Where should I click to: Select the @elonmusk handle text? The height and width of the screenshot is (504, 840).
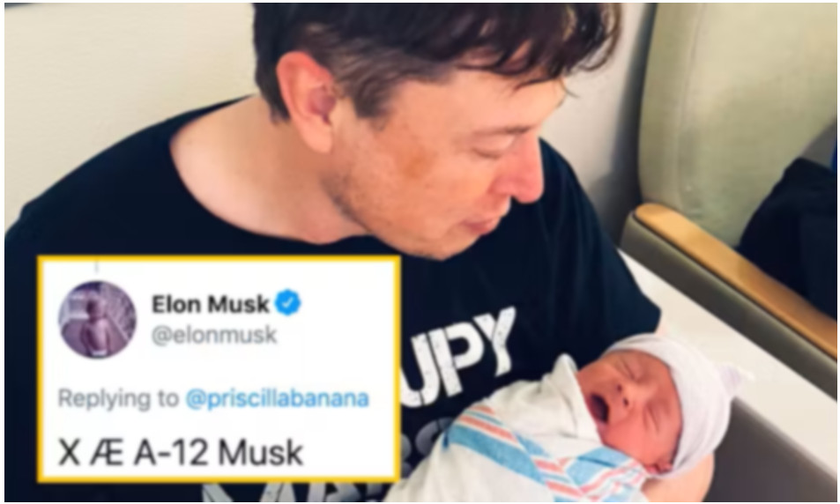[214, 336]
